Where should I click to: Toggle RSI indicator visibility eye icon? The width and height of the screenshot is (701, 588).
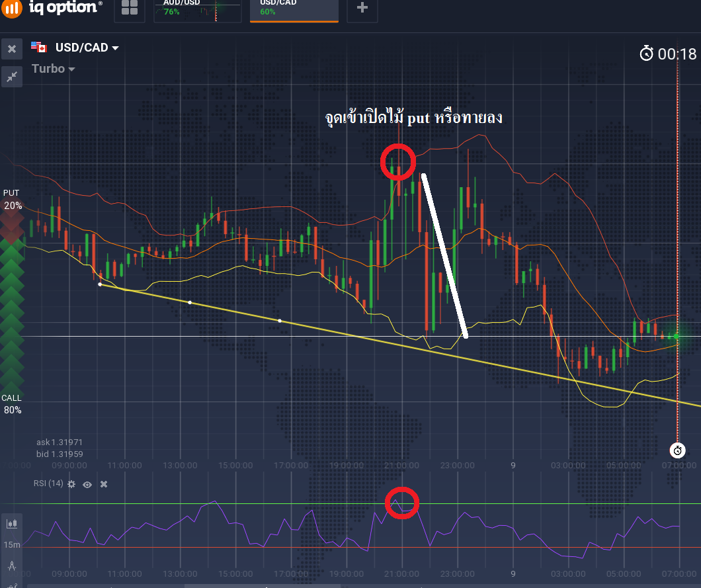tap(87, 484)
